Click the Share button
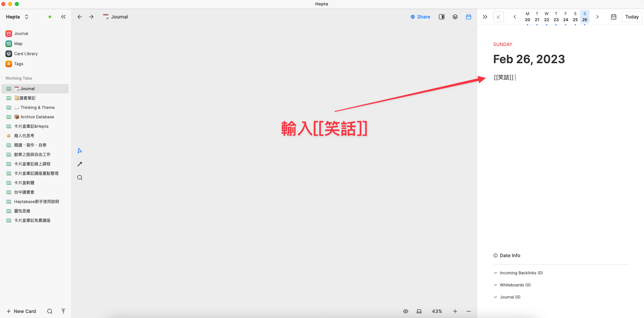The image size is (644, 318). [x=420, y=17]
